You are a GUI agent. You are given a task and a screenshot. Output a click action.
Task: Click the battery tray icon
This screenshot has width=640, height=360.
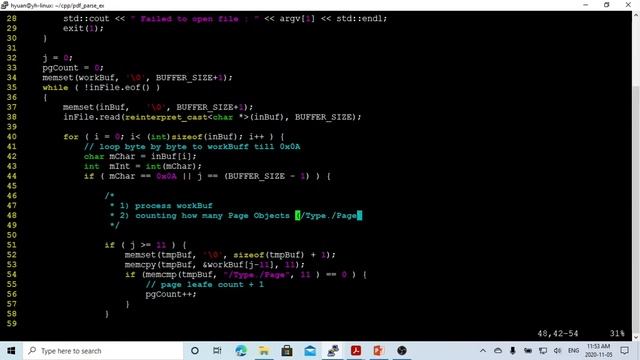(528, 351)
